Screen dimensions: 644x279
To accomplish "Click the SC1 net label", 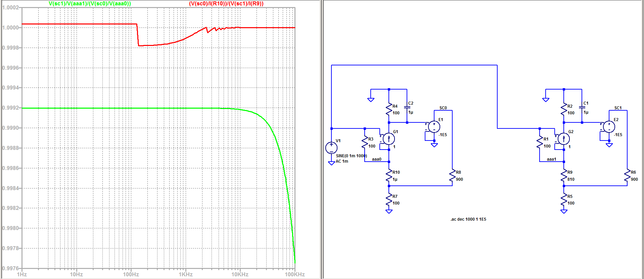I will [618, 108].
